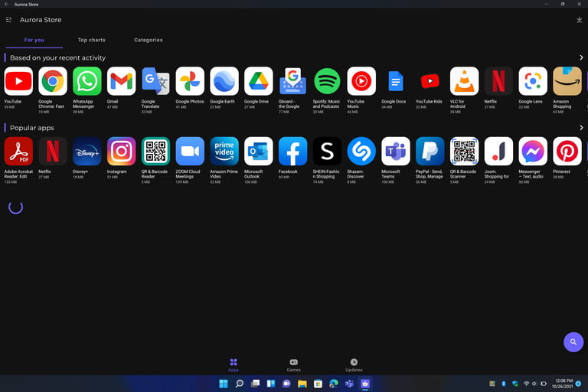
Task: Open the Amazon Prime Video listing
Action: click(224, 151)
